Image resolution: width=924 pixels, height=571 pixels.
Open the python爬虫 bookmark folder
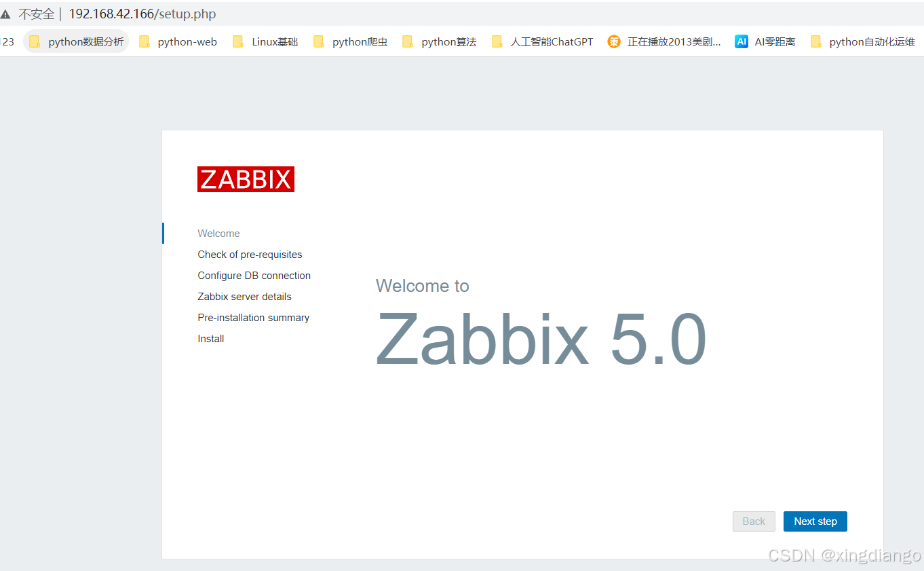pos(350,41)
